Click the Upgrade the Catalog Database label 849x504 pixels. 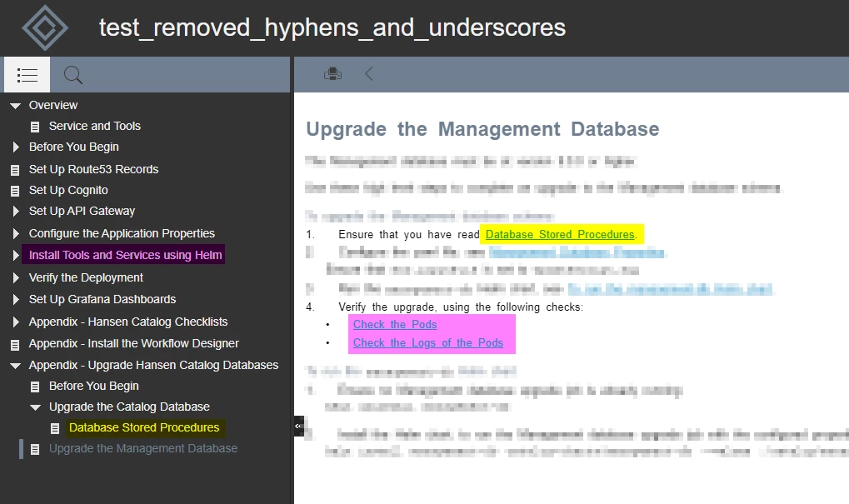tap(129, 407)
